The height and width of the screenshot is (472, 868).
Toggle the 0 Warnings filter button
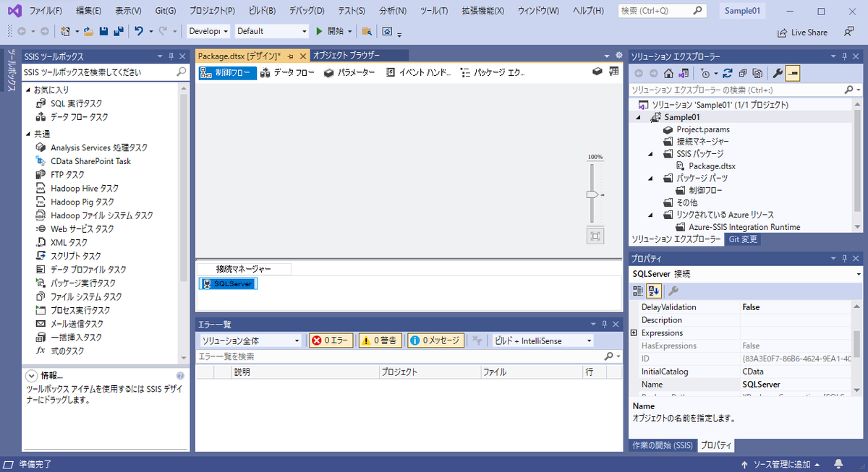tap(380, 340)
